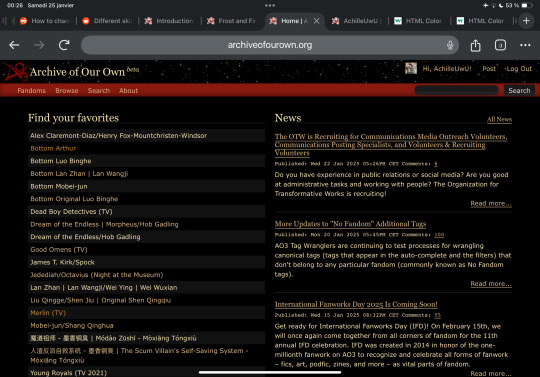The image size is (540, 377).
Task: Open 'International Fanworks Day 2025 Is Coming Soon!'
Action: click(x=356, y=304)
